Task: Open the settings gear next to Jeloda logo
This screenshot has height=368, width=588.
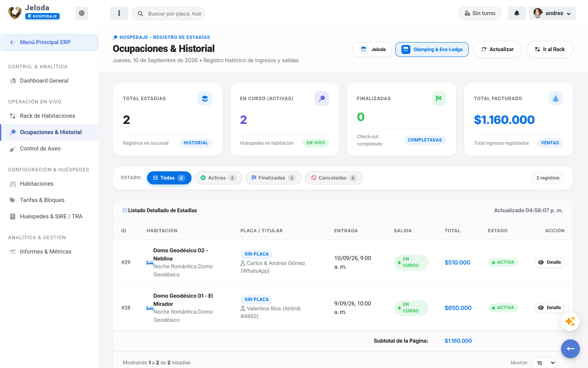Action: point(81,13)
